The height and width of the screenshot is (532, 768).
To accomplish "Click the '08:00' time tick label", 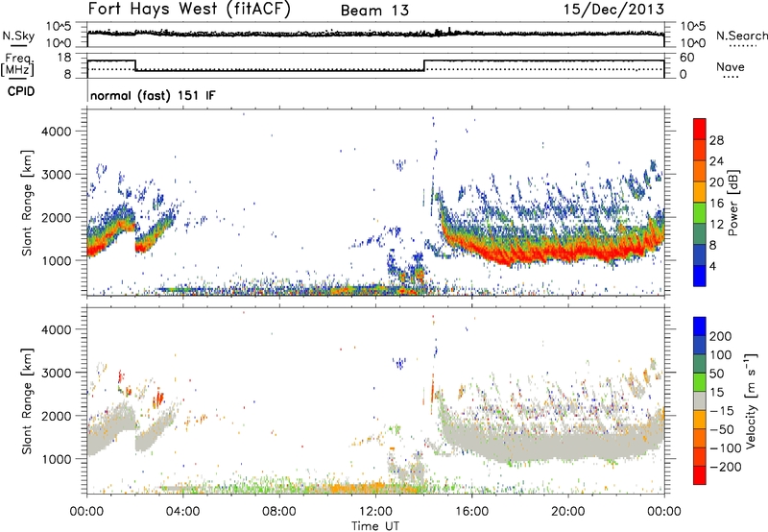I will coord(279,512).
